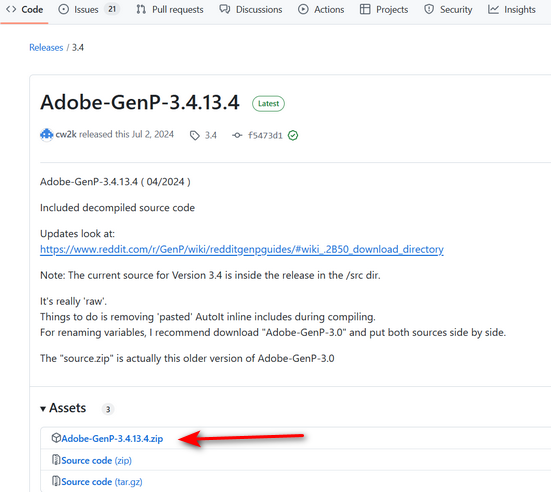
Task: Click the Latest release badge
Action: (268, 104)
